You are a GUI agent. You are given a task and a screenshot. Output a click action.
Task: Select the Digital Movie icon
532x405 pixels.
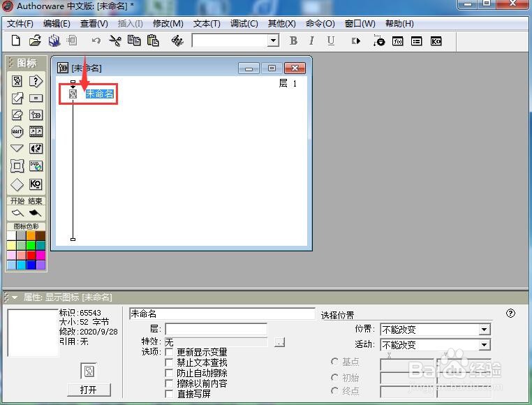coord(36,131)
